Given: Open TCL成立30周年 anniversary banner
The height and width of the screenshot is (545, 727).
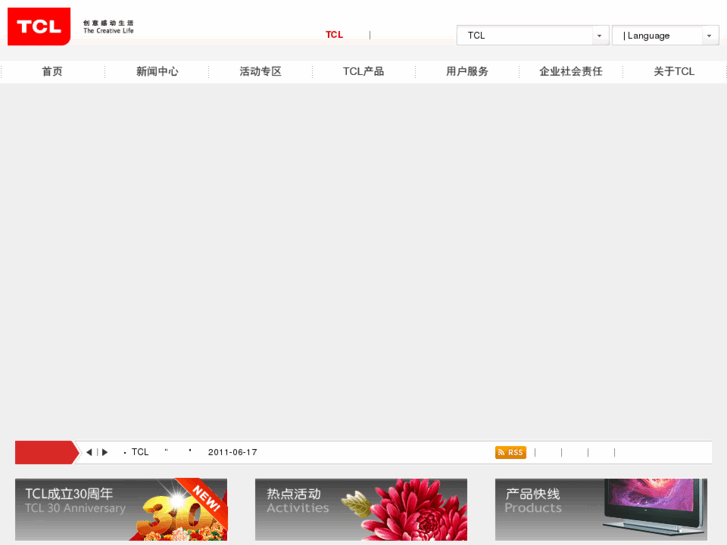Looking at the screenshot, I should pos(121,509).
